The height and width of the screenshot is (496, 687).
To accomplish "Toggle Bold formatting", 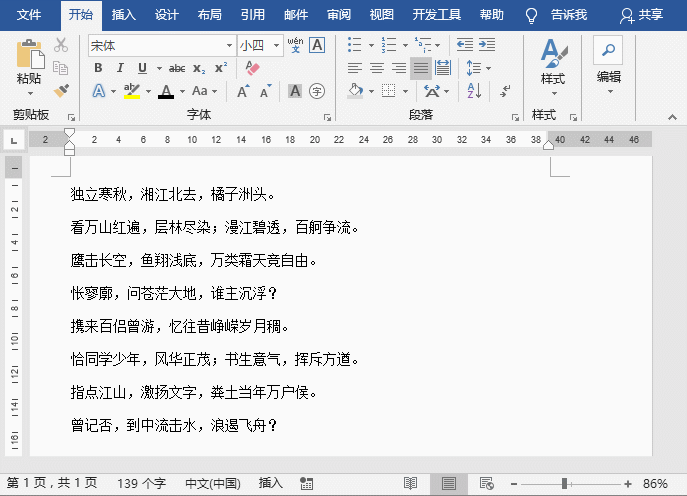I will click(x=98, y=68).
